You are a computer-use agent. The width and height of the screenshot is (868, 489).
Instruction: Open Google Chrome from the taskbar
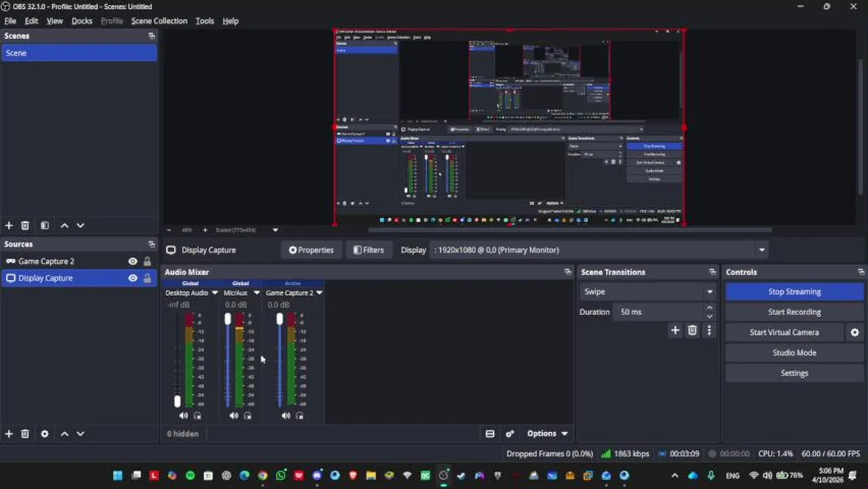pyautogui.click(x=262, y=475)
